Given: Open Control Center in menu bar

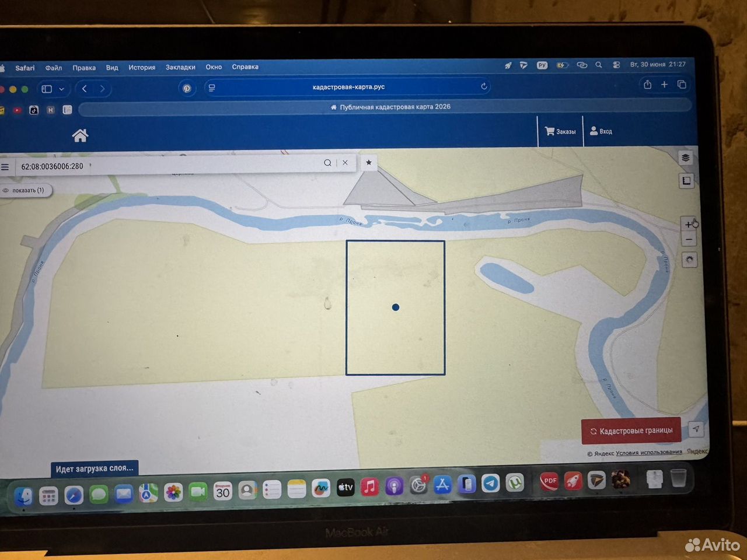Looking at the screenshot, I should coord(616,65).
